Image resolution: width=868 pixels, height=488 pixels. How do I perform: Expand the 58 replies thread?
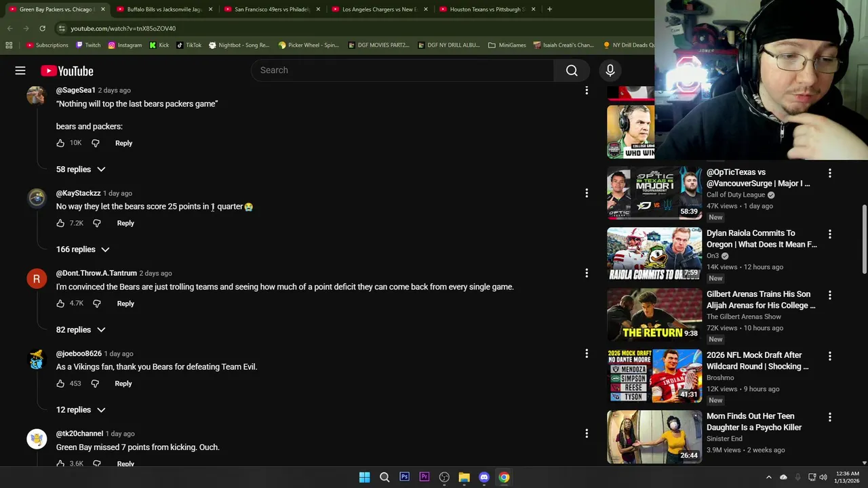click(x=81, y=169)
